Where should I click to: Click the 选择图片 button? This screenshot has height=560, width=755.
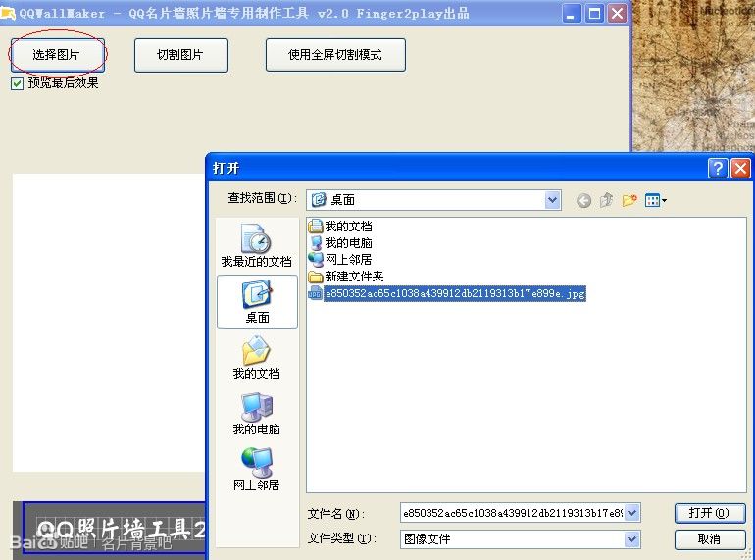click(x=57, y=55)
